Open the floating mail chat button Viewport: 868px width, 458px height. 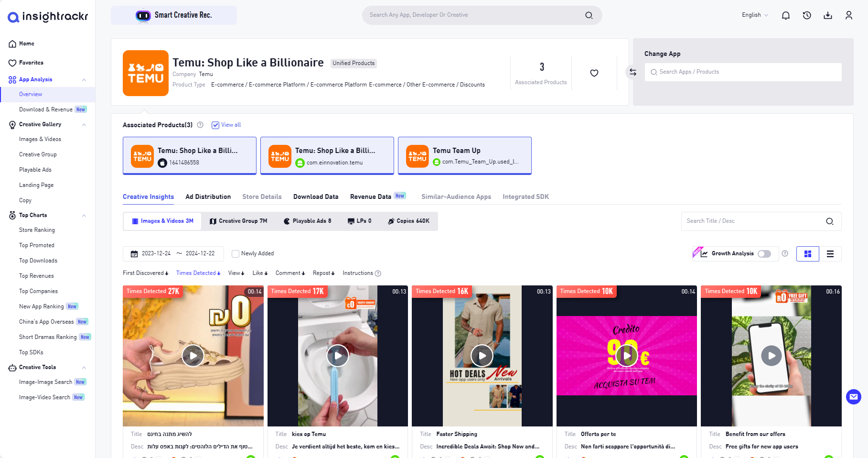pos(854,397)
